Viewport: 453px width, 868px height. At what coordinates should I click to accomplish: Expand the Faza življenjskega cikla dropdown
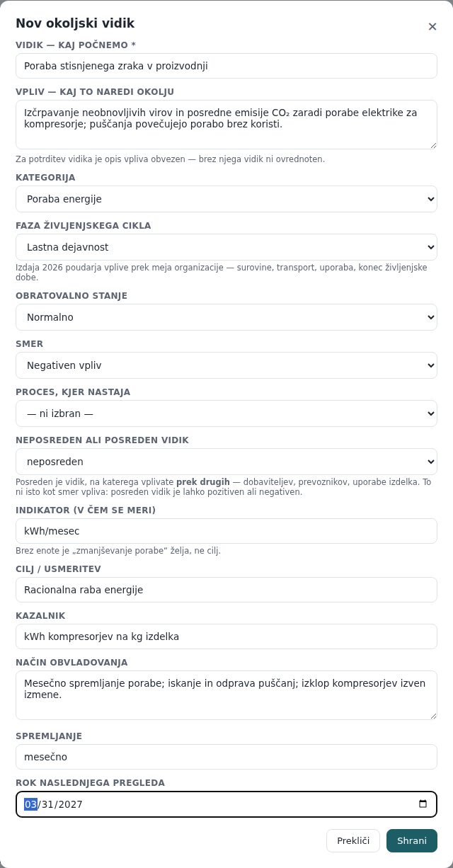tap(226, 247)
